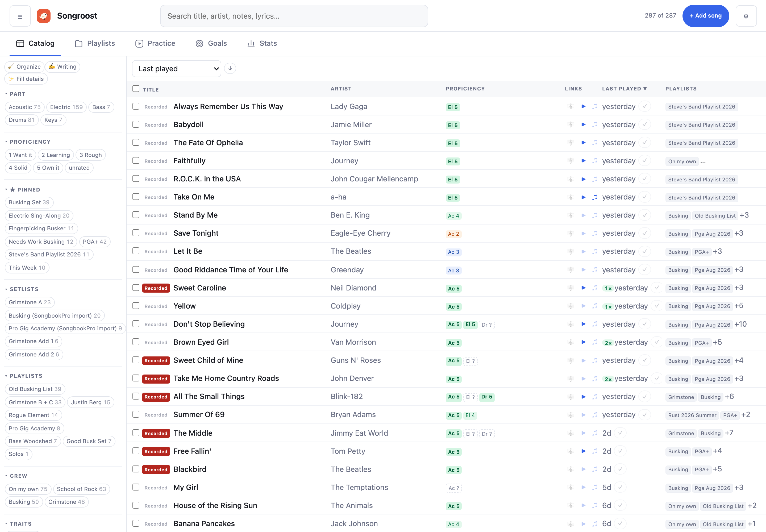This screenshot has width=766, height=532.
Task: Reverse sort direction with the arrow button
Action: pos(230,69)
